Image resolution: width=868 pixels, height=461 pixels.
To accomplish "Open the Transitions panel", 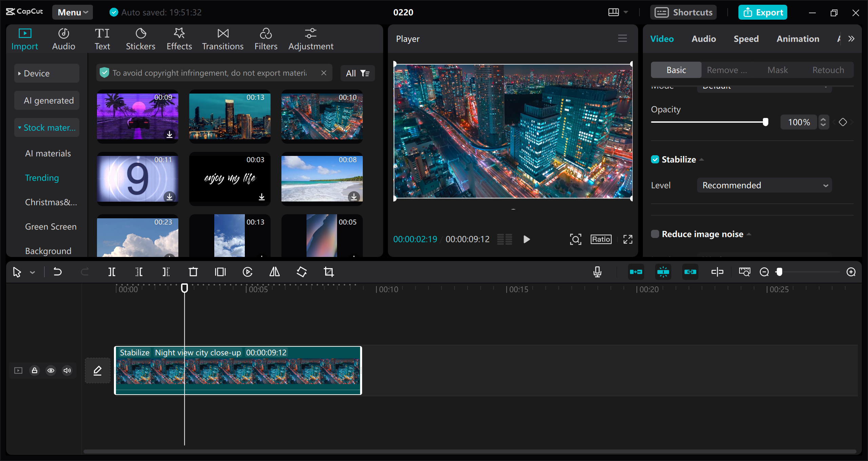I will click(222, 38).
